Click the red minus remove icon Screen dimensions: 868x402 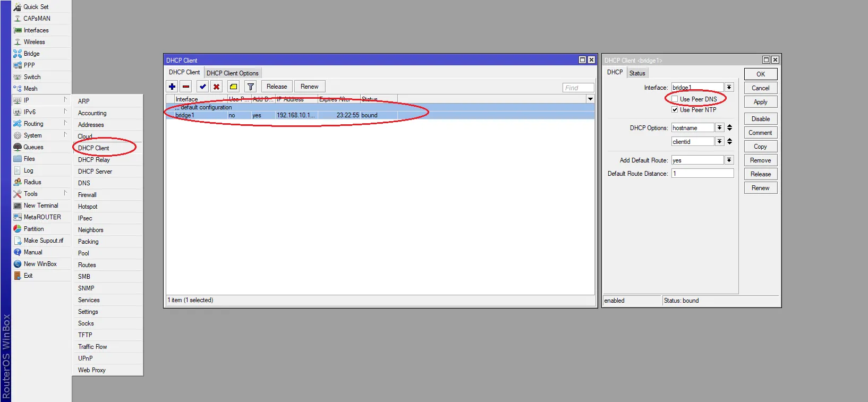click(x=186, y=87)
